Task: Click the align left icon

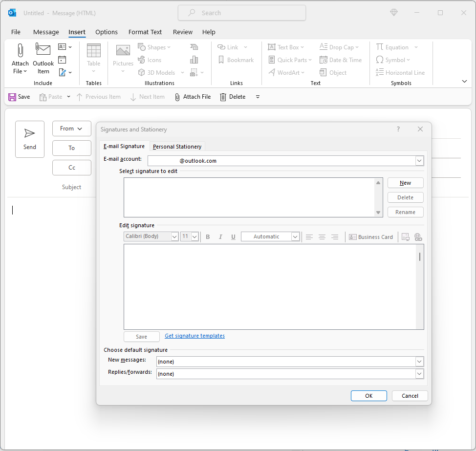Action: [309, 237]
